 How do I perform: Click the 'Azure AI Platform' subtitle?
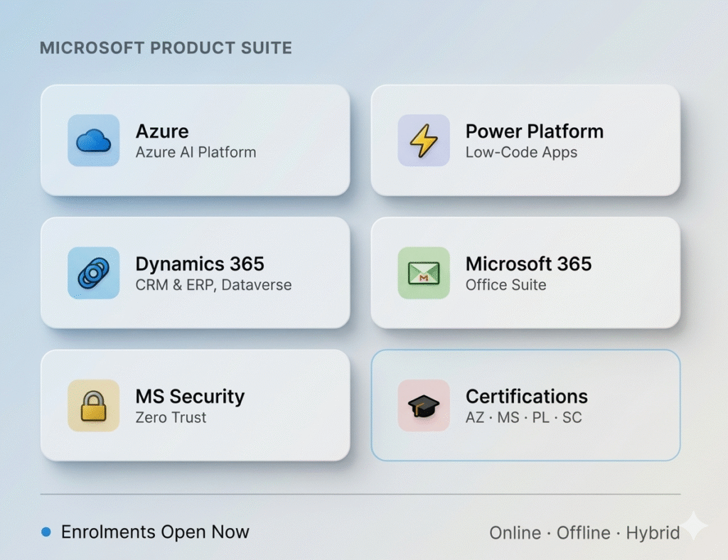pos(196,153)
